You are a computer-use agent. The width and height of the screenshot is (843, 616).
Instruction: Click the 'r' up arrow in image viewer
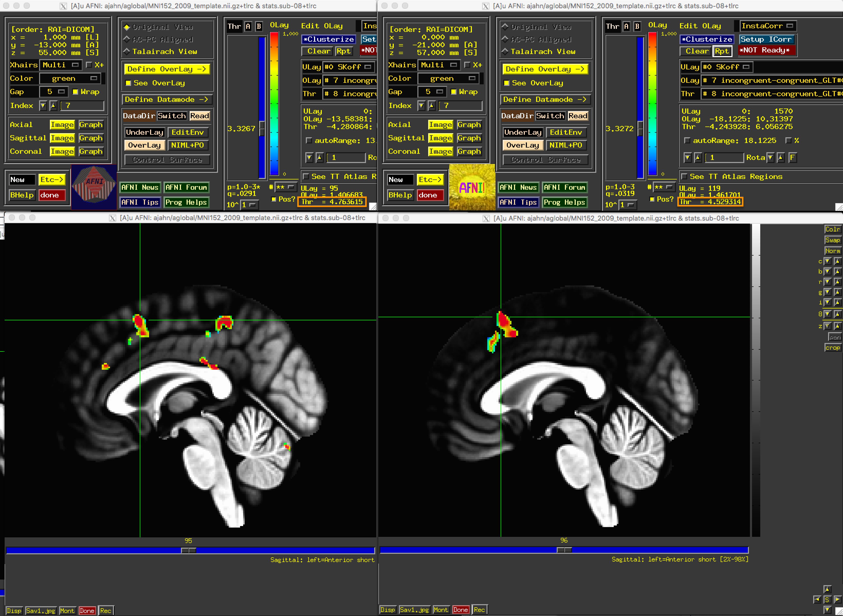tap(837, 282)
